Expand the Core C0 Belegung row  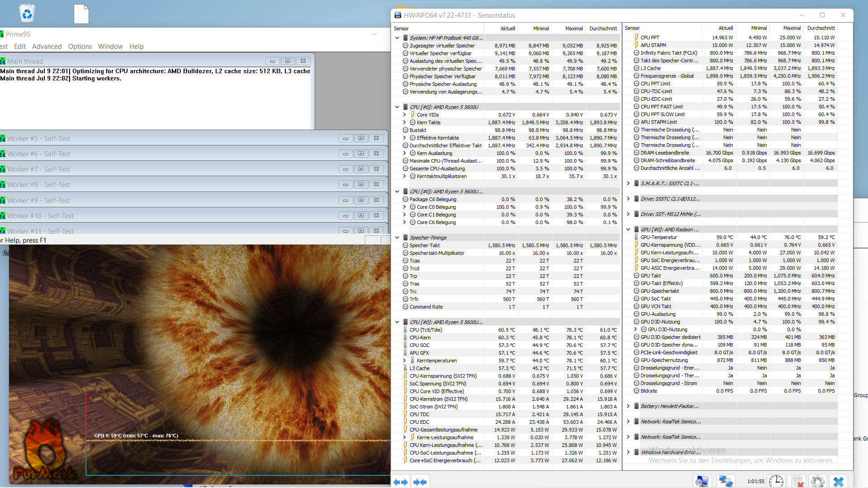click(x=405, y=207)
